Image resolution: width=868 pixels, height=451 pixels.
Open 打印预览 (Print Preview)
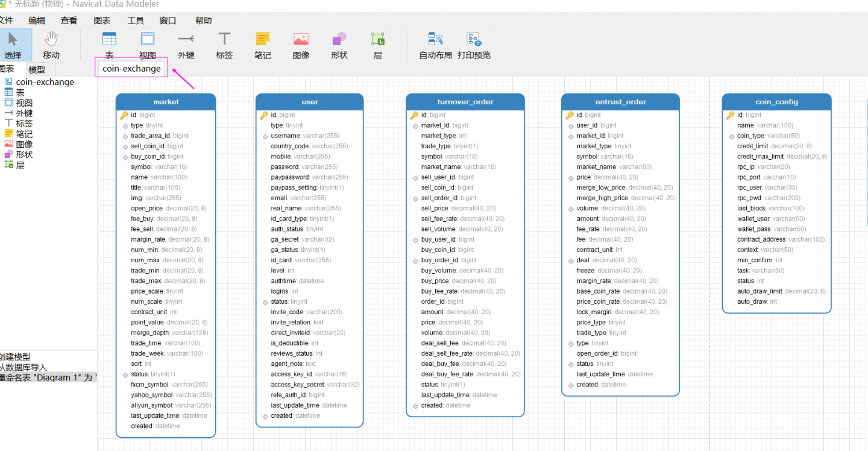(474, 45)
